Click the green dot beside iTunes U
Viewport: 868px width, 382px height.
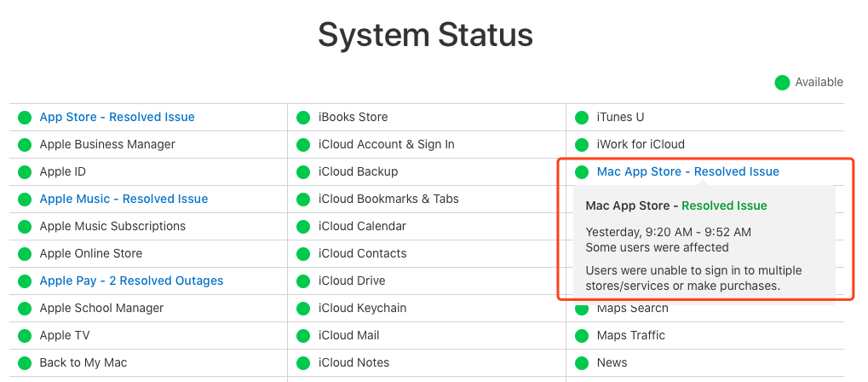click(x=581, y=118)
